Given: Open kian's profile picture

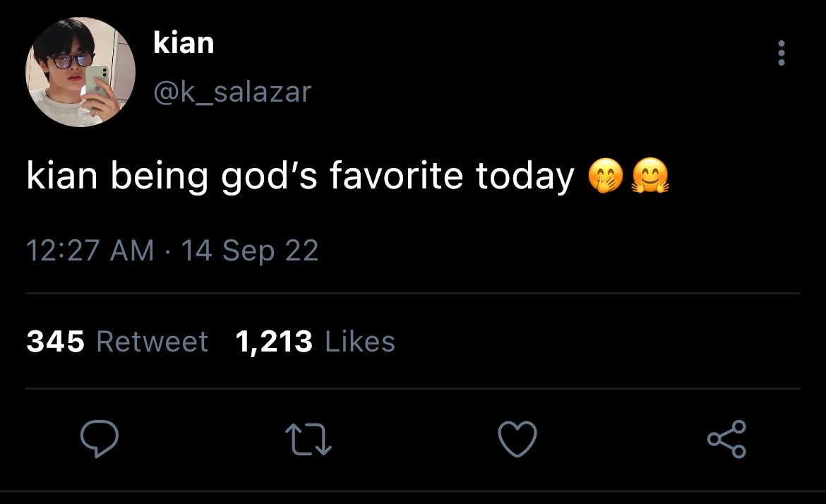Looking at the screenshot, I should (80, 72).
